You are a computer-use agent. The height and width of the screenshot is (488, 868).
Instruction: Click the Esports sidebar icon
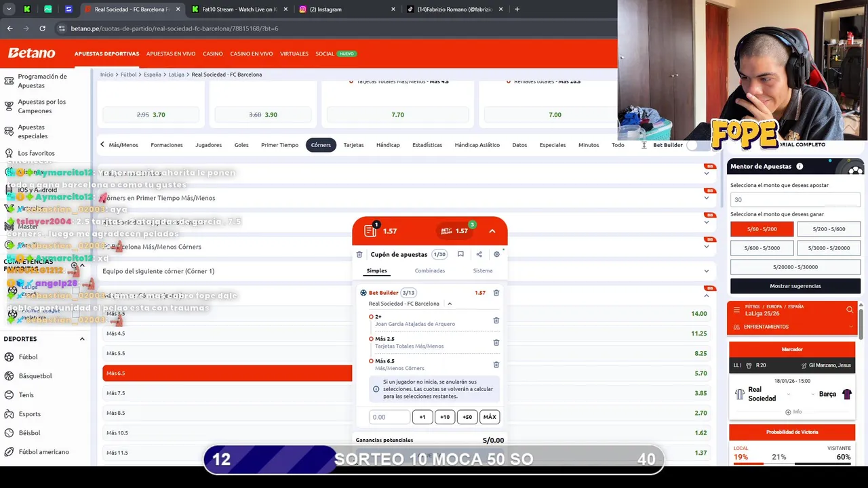(9, 414)
